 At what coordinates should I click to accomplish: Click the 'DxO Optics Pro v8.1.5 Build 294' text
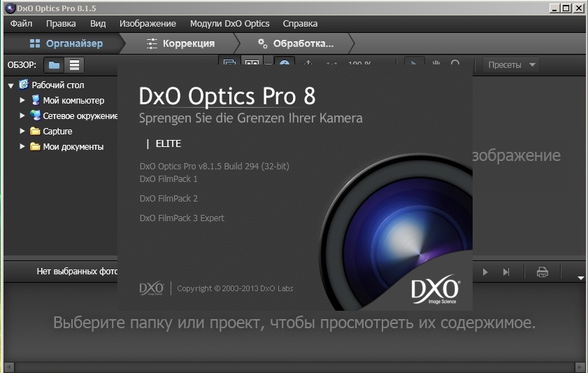[215, 167]
